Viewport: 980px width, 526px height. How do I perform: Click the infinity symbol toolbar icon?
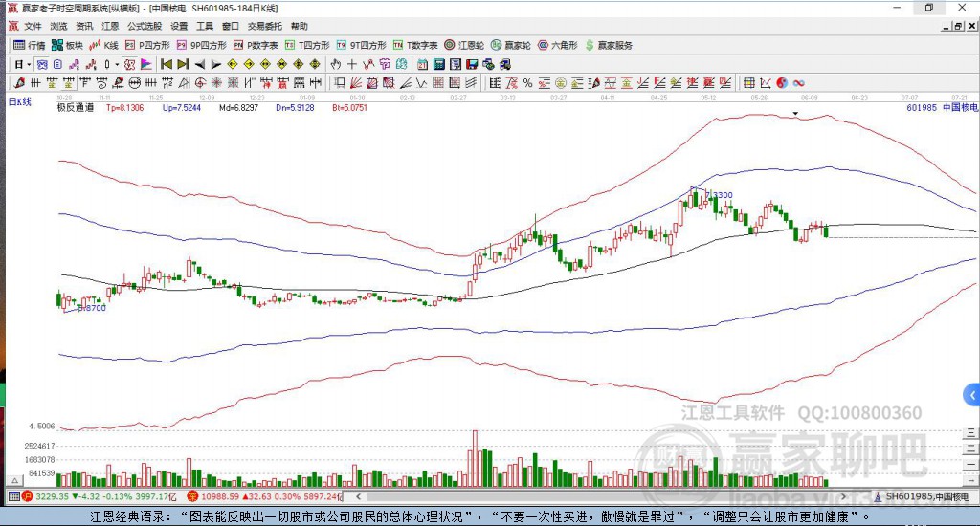(x=797, y=83)
